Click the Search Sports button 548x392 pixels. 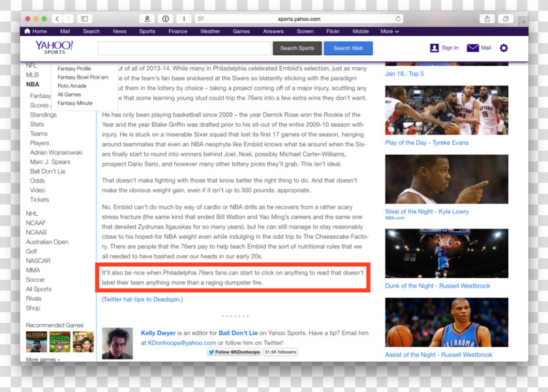pos(297,48)
